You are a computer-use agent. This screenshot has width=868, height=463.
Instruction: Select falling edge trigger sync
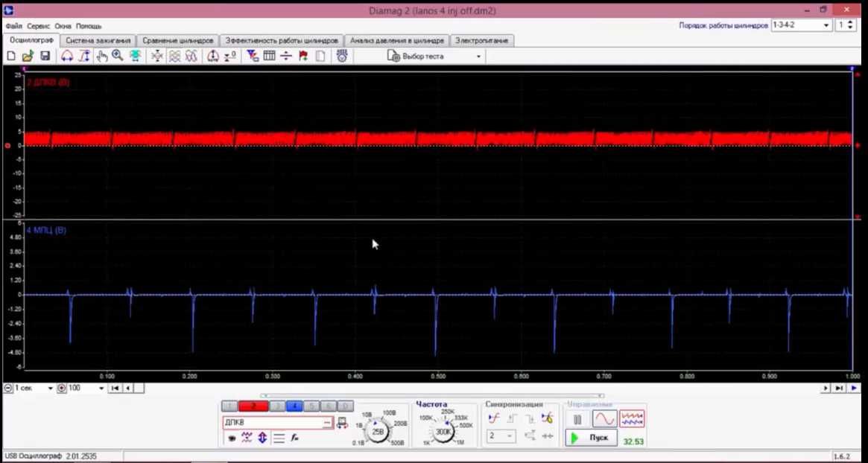coord(530,419)
